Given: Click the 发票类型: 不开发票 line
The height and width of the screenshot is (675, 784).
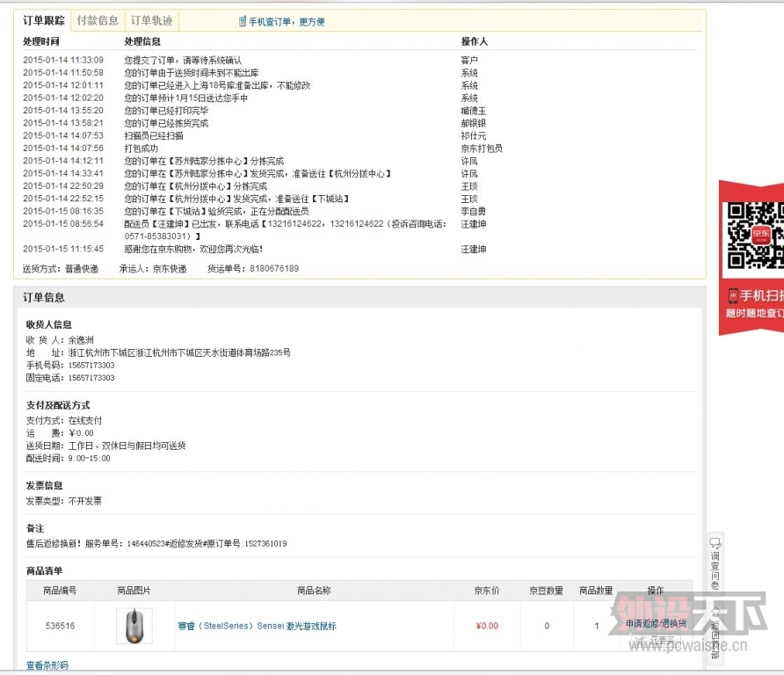Looking at the screenshot, I should [64, 500].
